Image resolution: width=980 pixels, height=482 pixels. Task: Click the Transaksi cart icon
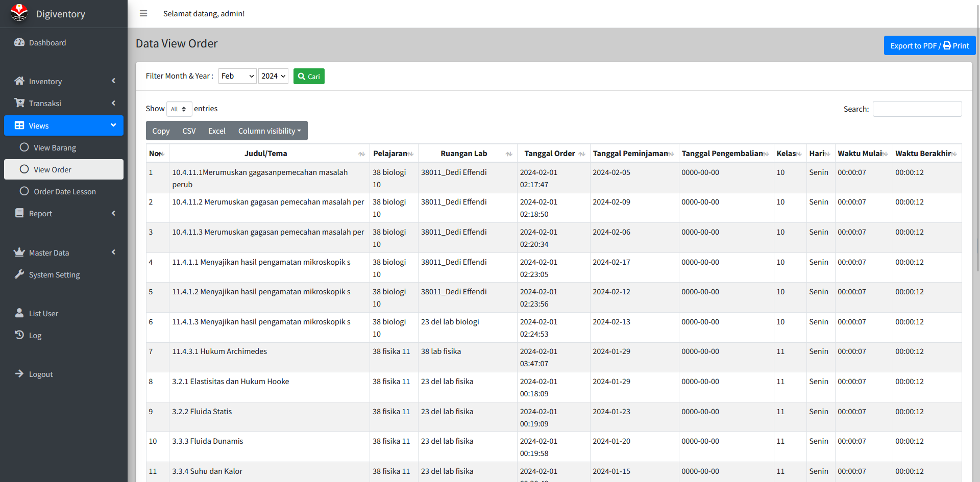tap(19, 103)
